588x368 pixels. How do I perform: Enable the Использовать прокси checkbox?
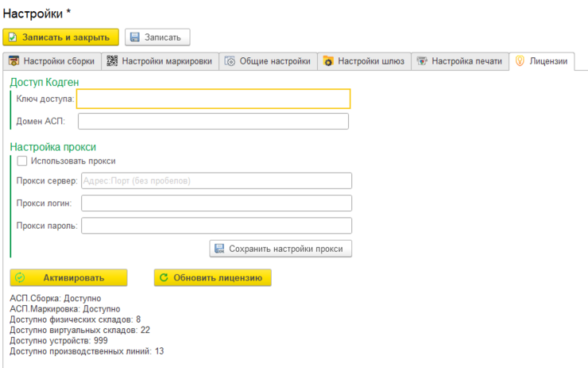pos(22,161)
